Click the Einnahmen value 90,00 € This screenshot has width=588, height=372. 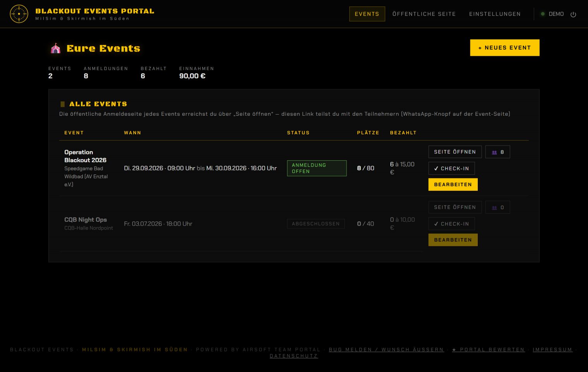(x=192, y=76)
